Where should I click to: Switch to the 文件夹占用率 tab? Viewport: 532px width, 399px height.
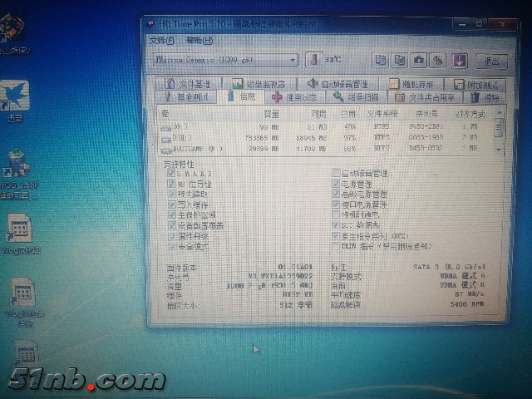(x=425, y=98)
